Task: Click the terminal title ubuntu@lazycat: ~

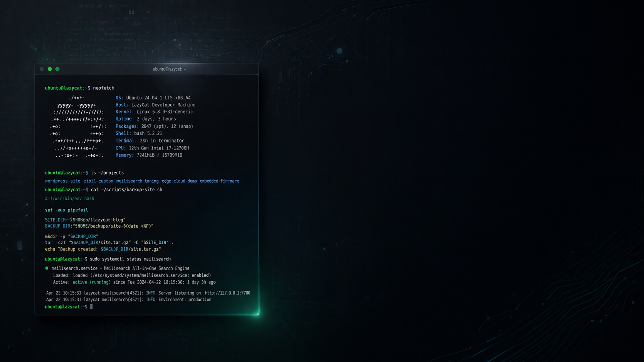Action: pos(169,69)
